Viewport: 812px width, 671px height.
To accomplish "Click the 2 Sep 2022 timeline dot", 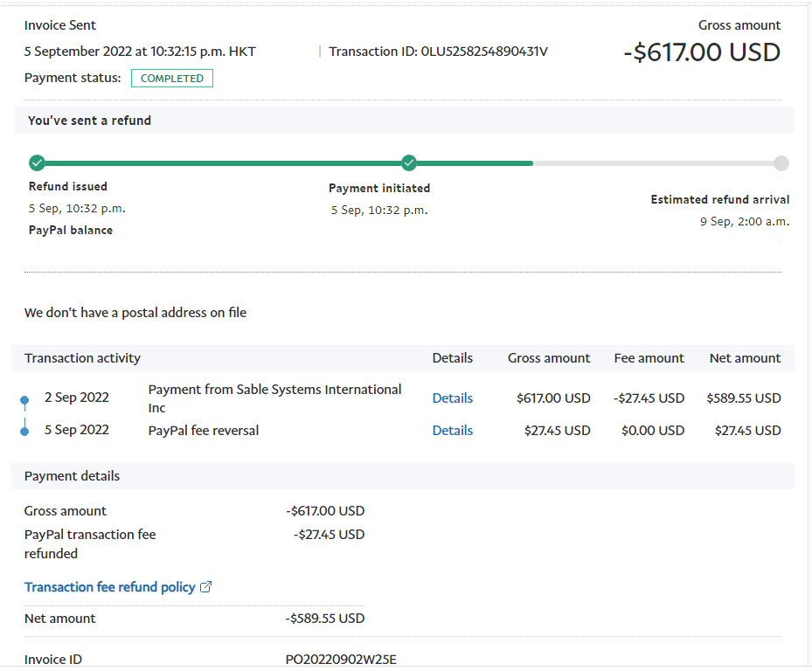I will (24, 400).
